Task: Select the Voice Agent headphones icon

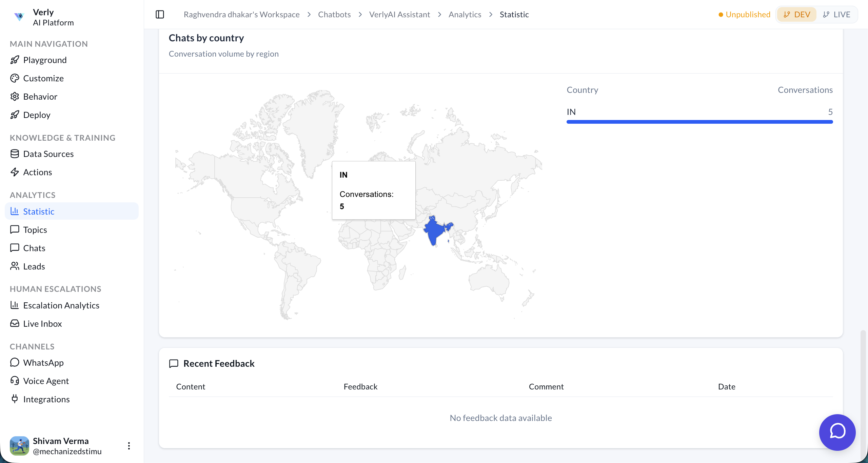Action: pyautogui.click(x=15, y=381)
